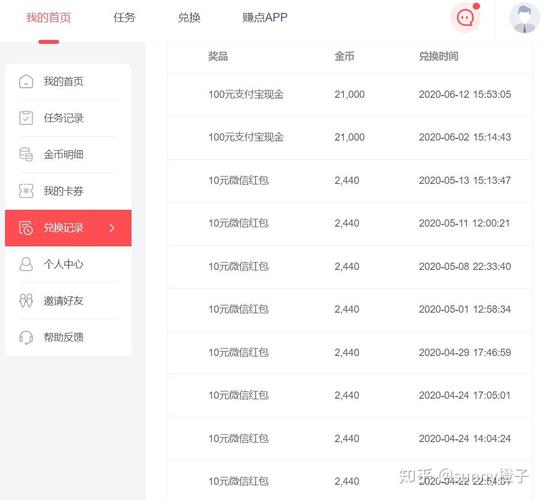Click the 21,000 value in the 2020-06-12 row
Screen dimensions: 543x500
coord(349,94)
